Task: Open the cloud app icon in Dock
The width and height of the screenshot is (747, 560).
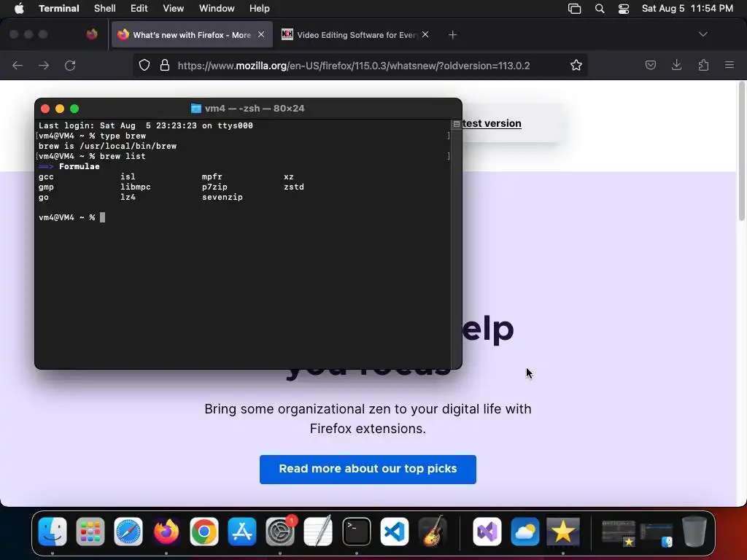Action: 525,532
